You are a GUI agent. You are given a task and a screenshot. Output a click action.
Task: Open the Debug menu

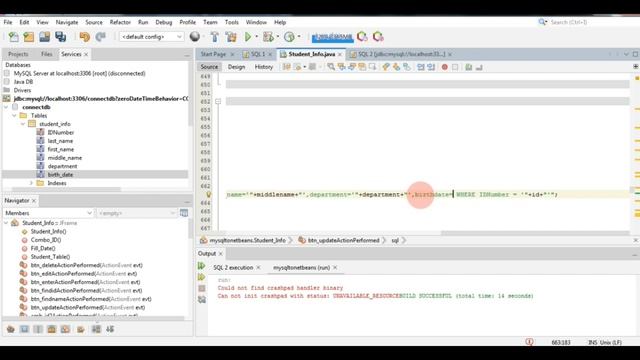pos(164,22)
